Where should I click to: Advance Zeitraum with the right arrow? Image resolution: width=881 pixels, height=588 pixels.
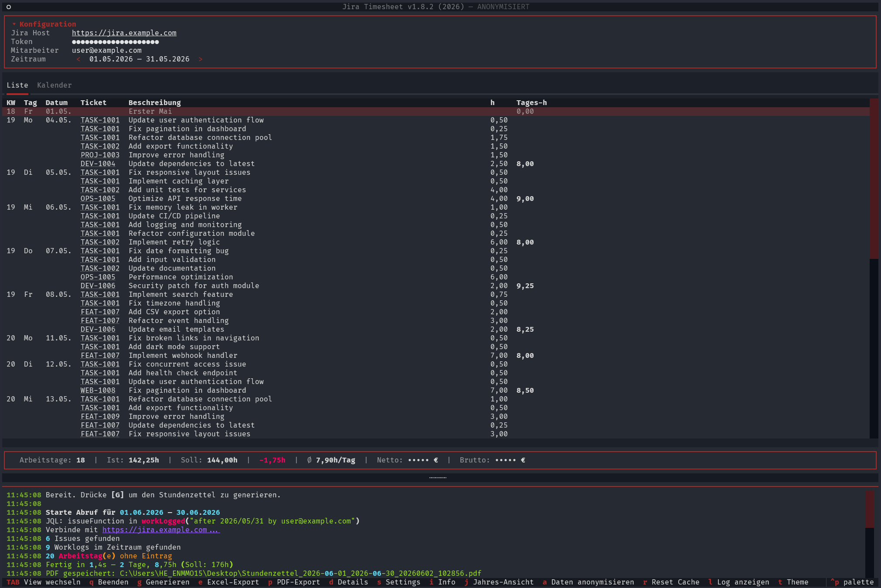tap(201, 59)
